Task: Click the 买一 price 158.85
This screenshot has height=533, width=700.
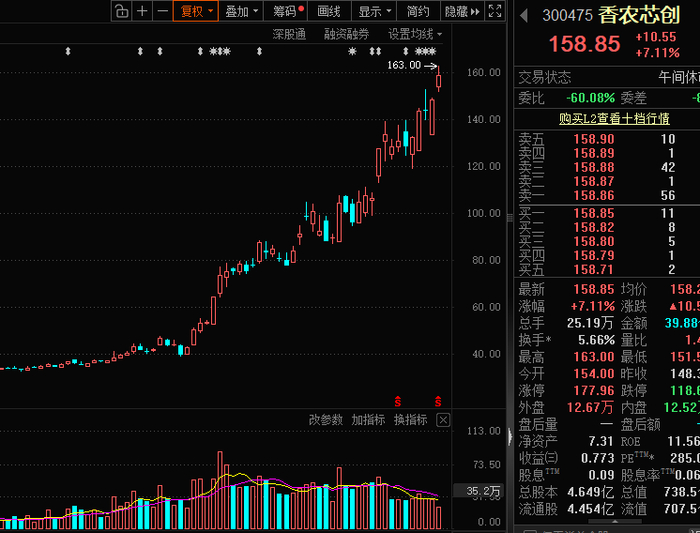Action: 594,213
